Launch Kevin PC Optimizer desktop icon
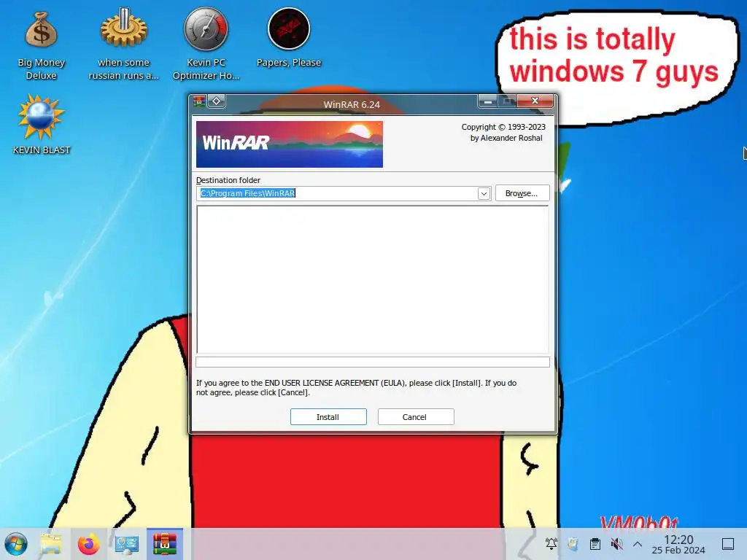Screen dimensions: 747x560 pyautogui.click(x=206, y=45)
